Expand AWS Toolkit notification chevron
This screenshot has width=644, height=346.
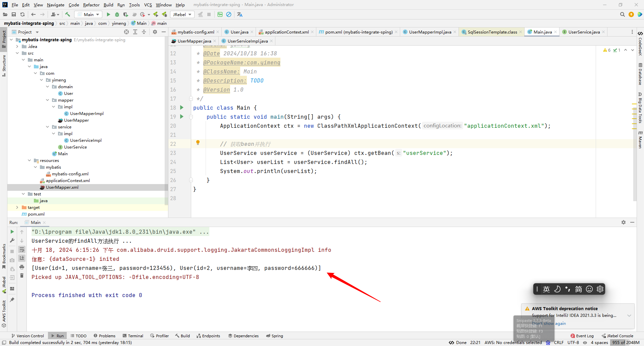(629, 315)
